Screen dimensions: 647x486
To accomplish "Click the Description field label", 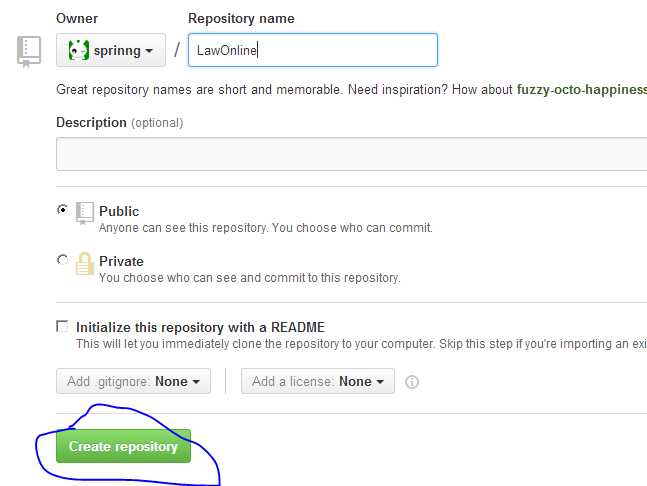I will 92,122.
